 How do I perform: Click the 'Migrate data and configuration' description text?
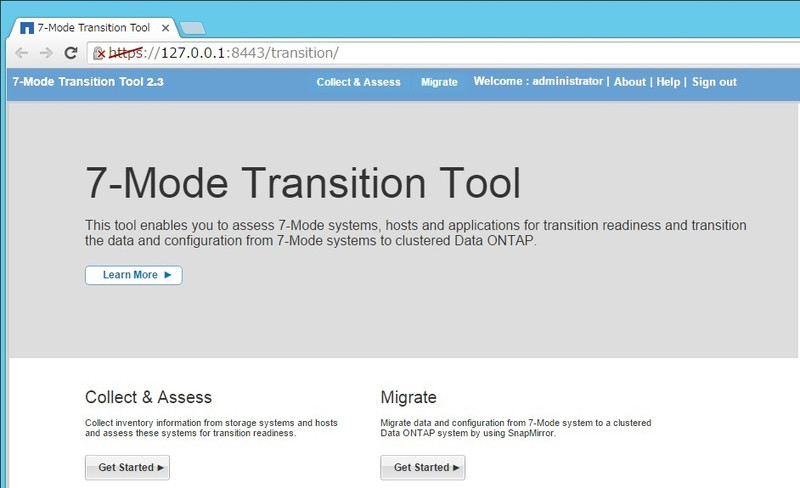click(516, 428)
